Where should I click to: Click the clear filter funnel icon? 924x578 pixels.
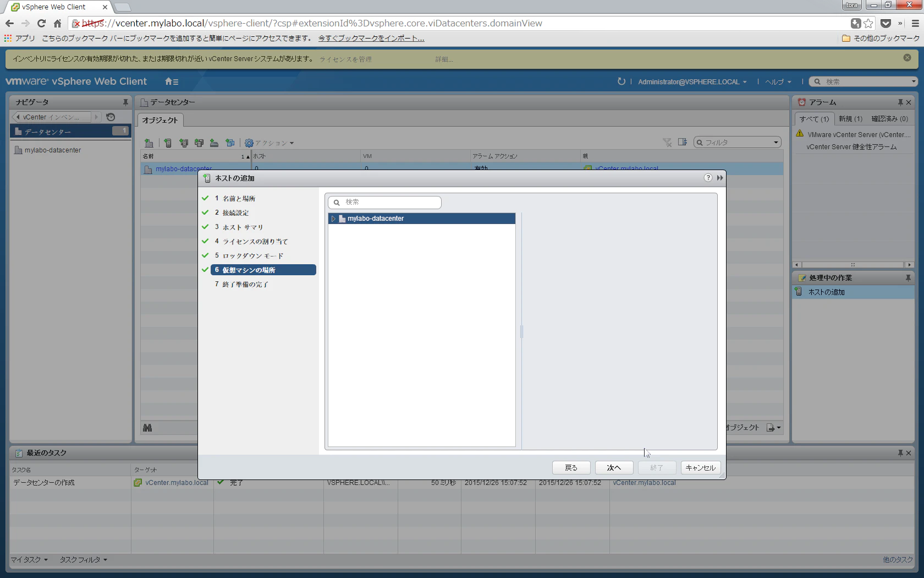click(667, 143)
